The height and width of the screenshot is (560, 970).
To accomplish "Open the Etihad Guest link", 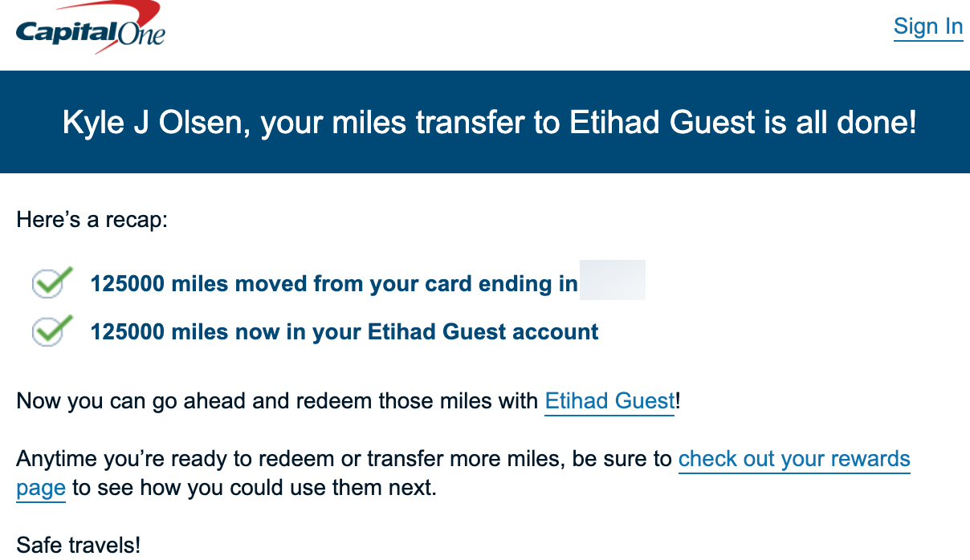I will pos(609,401).
